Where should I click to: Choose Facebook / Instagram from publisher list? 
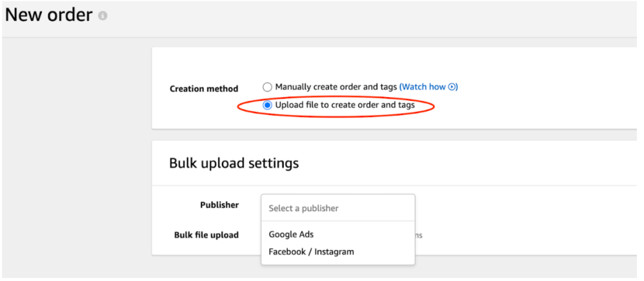click(311, 252)
